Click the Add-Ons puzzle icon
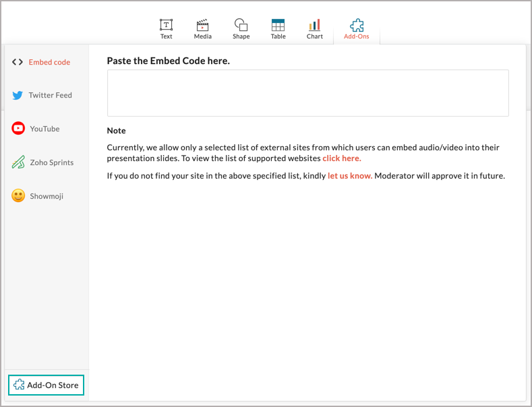Viewport: 532px width, 407px height. 357,25
